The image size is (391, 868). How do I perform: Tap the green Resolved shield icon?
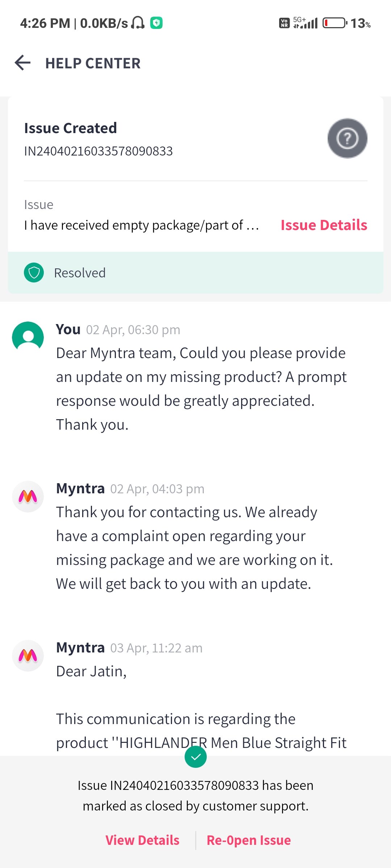coord(34,273)
